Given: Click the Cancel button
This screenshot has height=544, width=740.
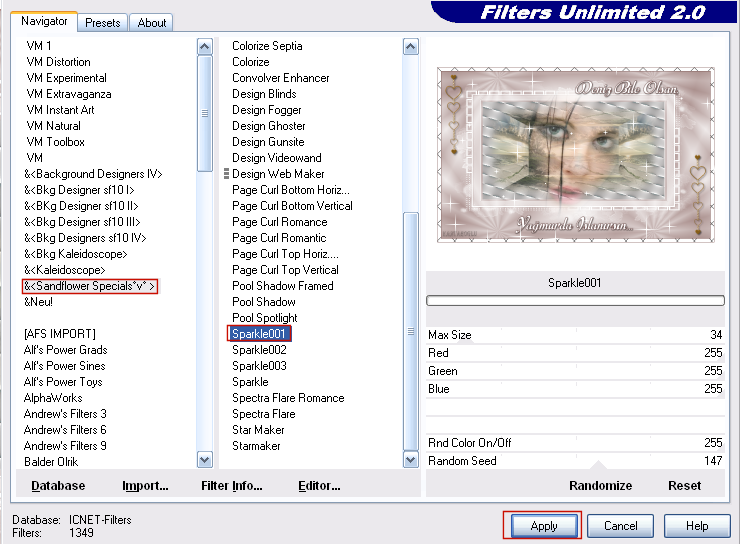Looking at the screenshot, I should [620, 526].
